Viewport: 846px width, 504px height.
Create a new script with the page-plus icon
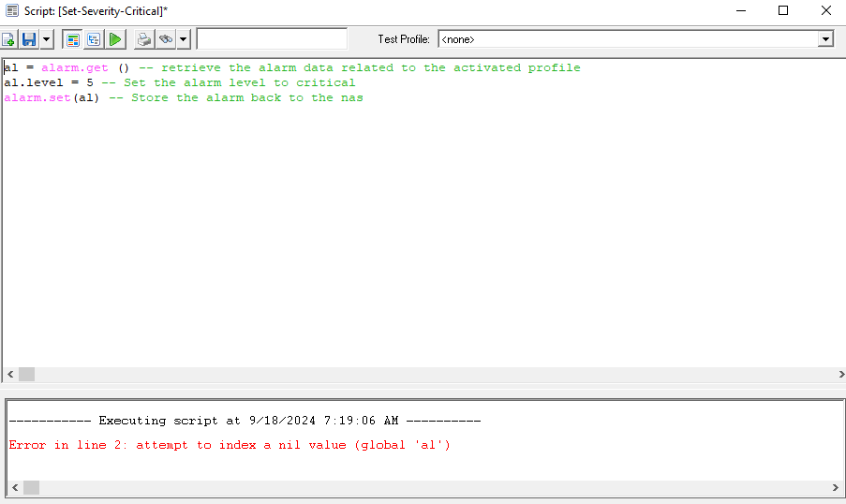[8, 39]
